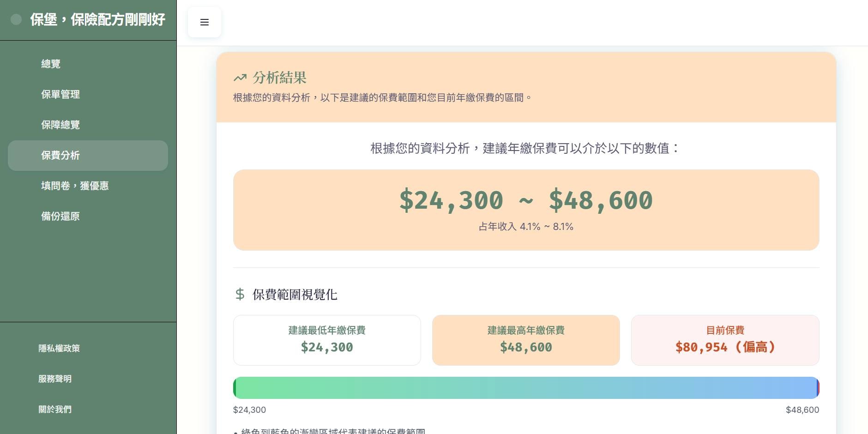Click the trending-up icon beside 分析結果
The height and width of the screenshot is (434, 868).
pyautogui.click(x=240, y=78)
